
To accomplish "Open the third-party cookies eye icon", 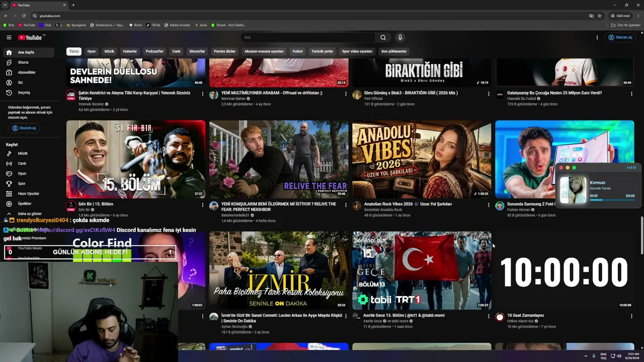I will coord(591,16).
